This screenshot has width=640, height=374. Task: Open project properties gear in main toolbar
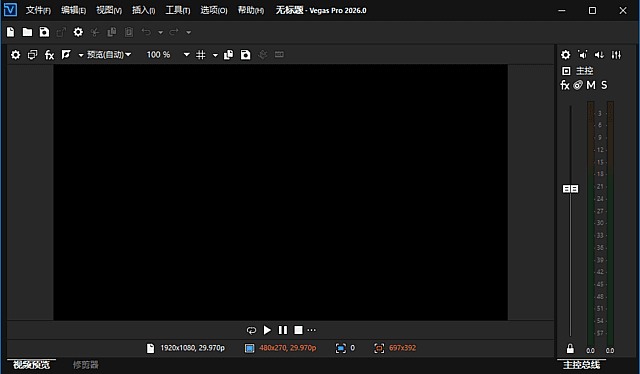(78, 32)
